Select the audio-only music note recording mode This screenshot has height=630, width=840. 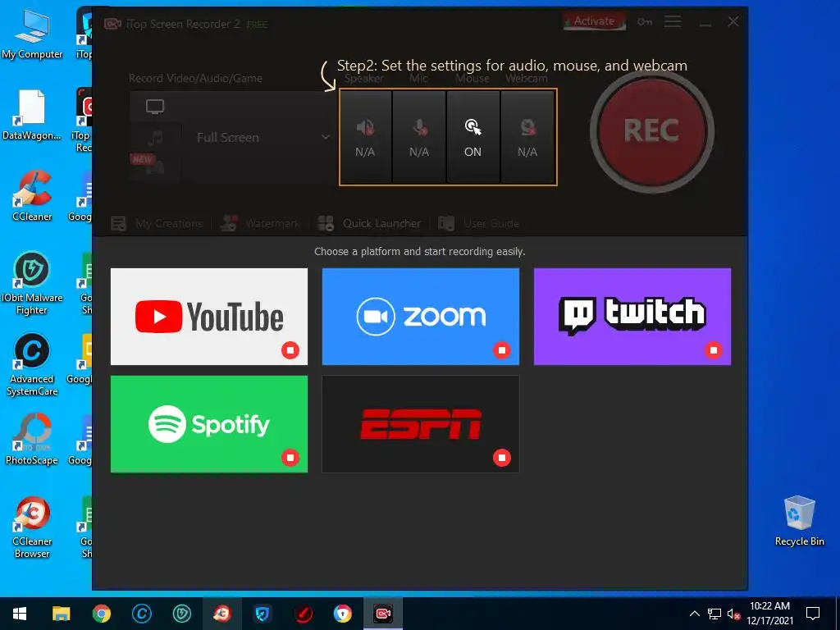click(155, 138)
